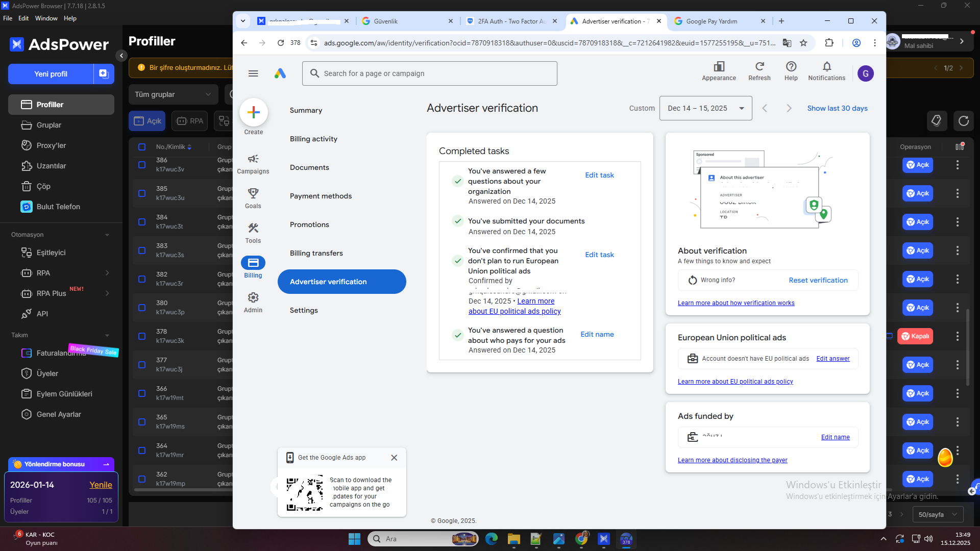This screenshot has width=980, height=551.
Task: Open Learn more about how verification works
Action: pyautogui.click(x=736, y=303)
